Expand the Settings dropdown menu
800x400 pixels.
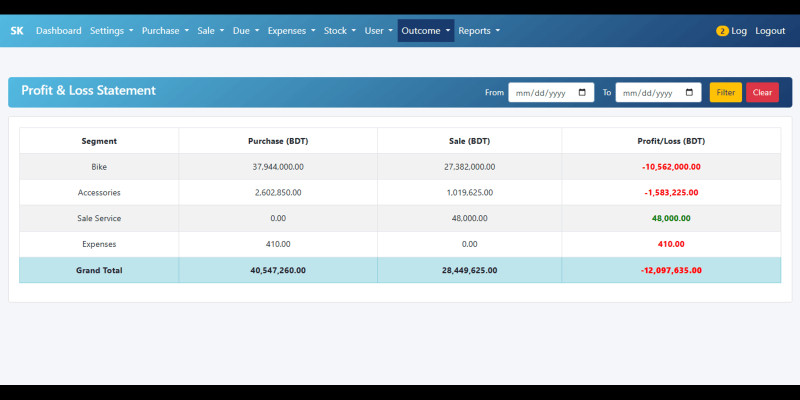(111, 31)
